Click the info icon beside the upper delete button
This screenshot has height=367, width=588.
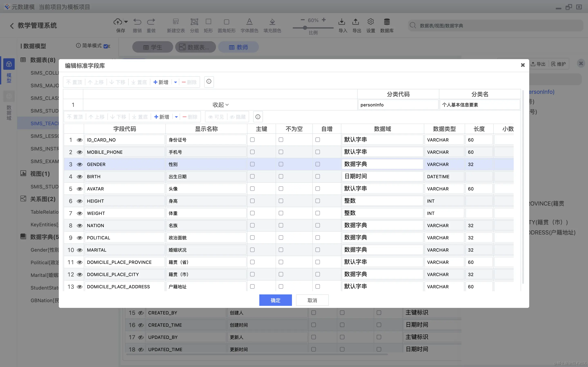209,82
